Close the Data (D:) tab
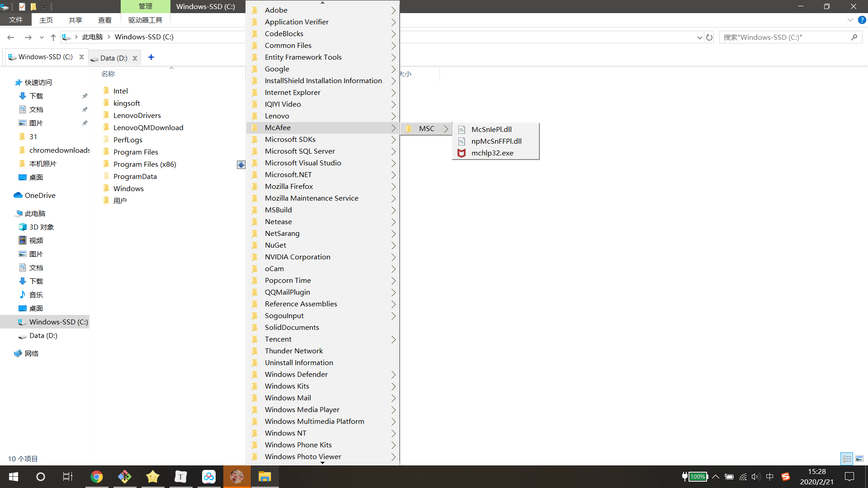 click(x=135, y=58)
